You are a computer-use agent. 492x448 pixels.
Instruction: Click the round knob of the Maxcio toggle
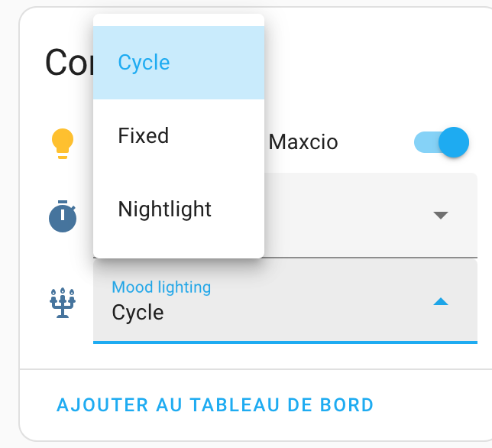454,142
